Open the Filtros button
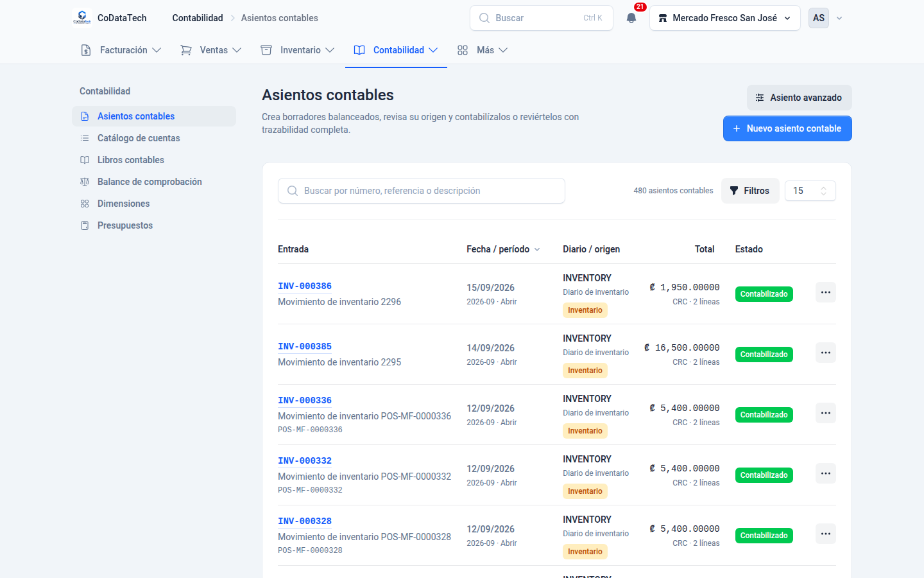The height and width of the screenshot is (578, 924). (x=750, y=191)
